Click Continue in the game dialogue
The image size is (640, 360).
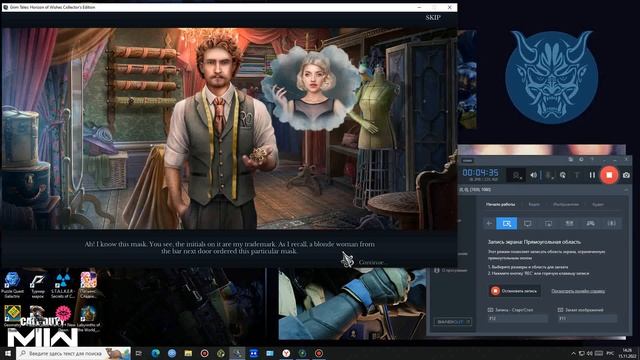[x=372, y=262]
